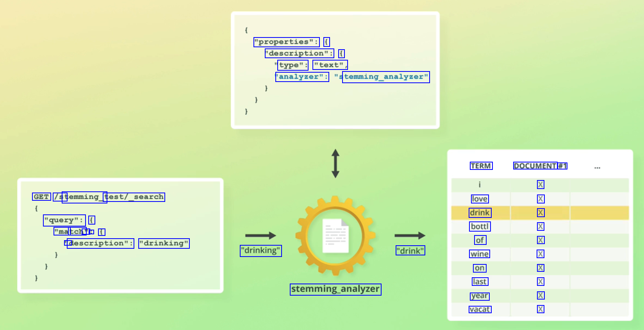Click the X mark in the bottl row
The image size is (644, 330).
point(541,227)
